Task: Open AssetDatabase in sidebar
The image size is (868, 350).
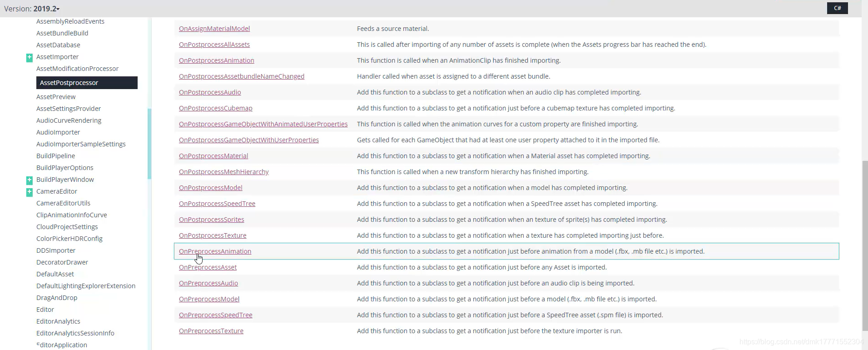Action: point(58,45)
